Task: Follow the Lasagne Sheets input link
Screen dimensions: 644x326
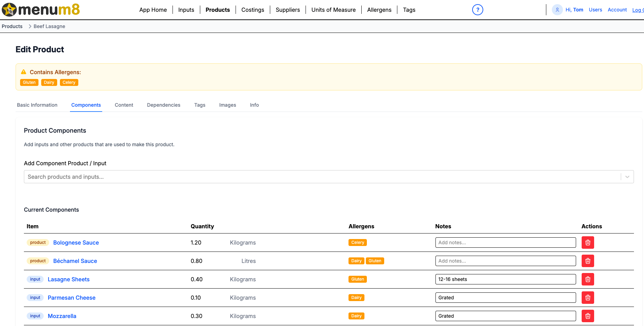Action: point(69,279)
